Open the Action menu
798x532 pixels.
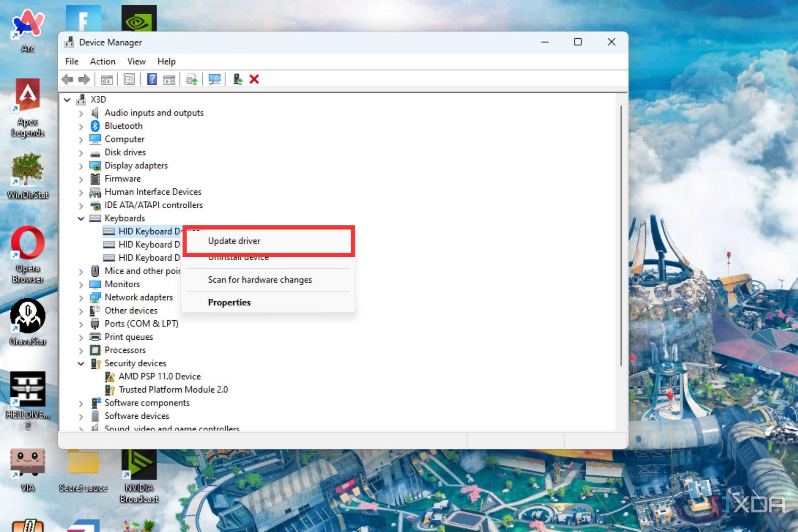[x=102, y=61]
